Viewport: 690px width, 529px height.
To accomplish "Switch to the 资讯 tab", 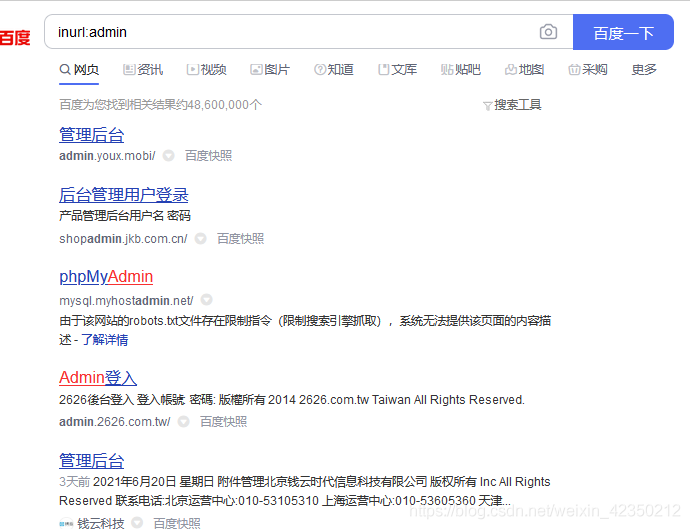I will (143, 70).
